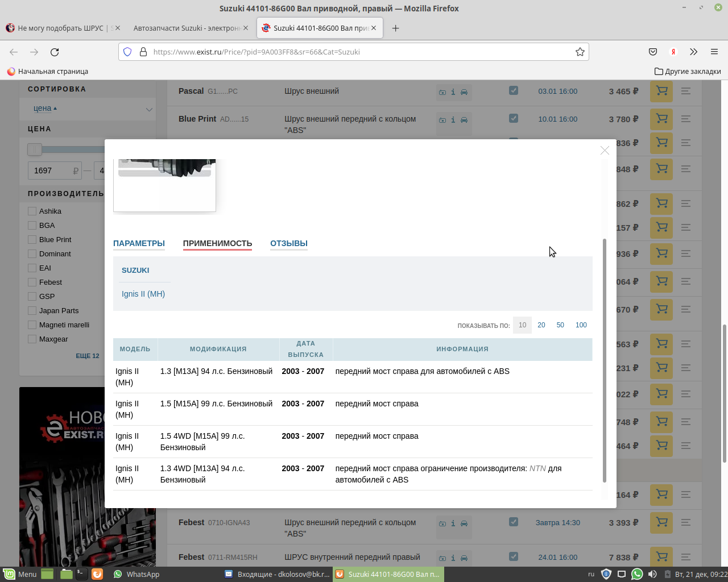This screenshot has height=582, width=728.
Task: Switch to the 'Автозапчасти Suzuki' browser tab
Action: [191, 28]
